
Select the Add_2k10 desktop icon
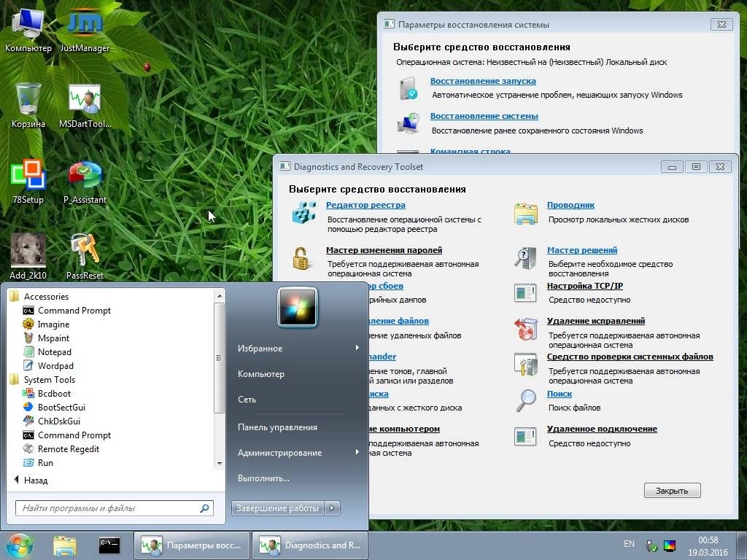28,257
